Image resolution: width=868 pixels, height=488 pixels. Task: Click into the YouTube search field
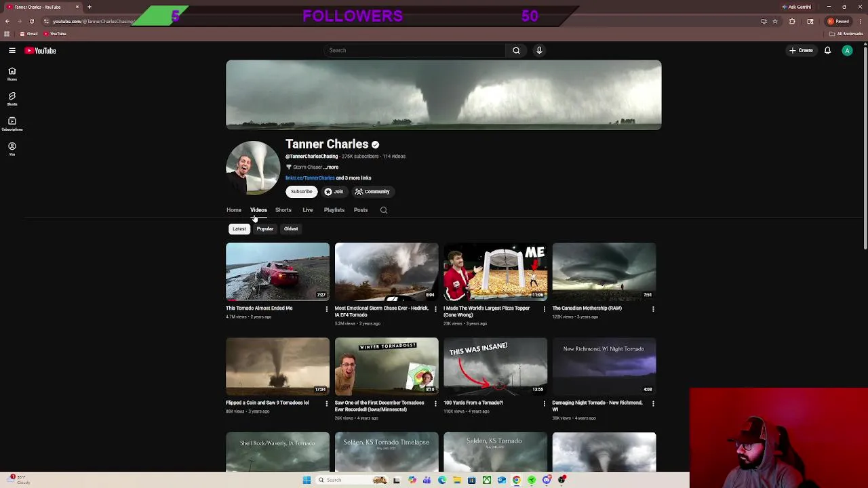click(415, 50)
